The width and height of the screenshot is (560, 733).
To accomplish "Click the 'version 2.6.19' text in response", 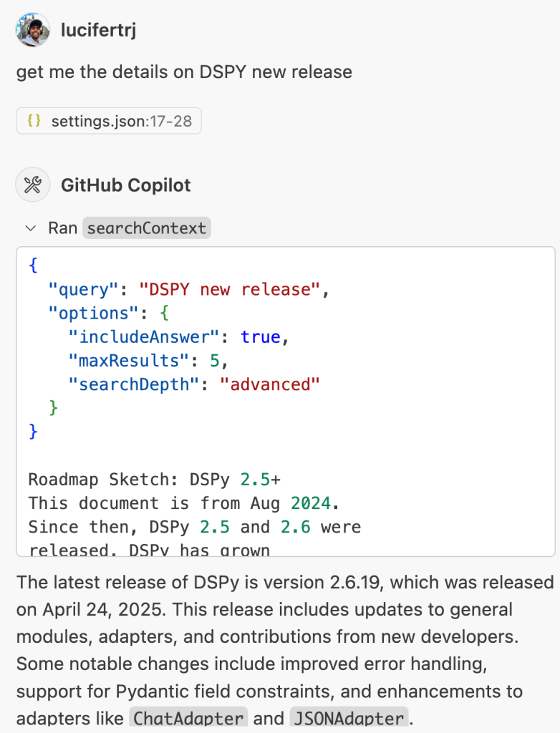I will coord(322,583).
